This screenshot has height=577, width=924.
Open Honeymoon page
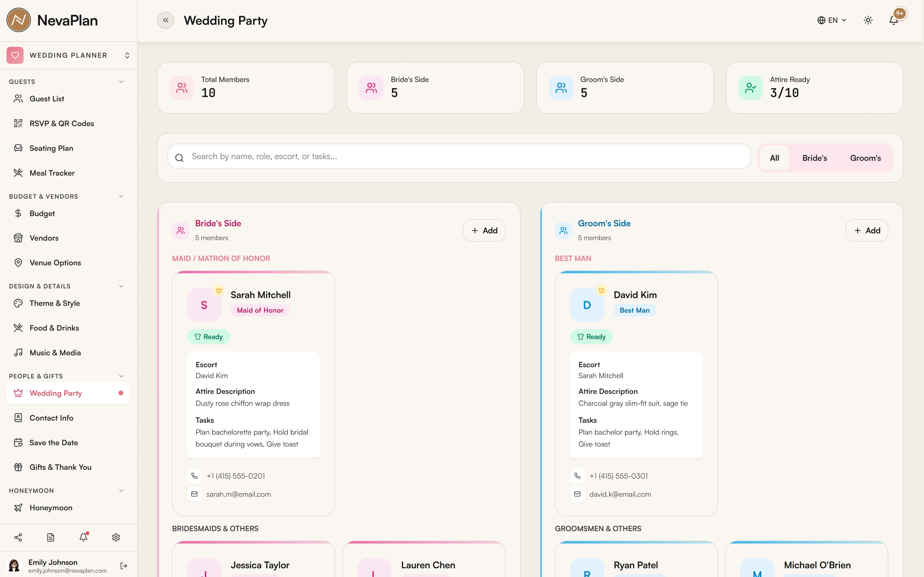(68, 508)
